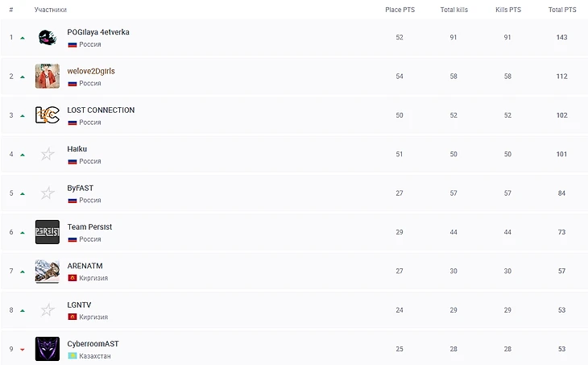Click green up arrow for rank 1
588x365 pixels.
pyautogui.click(x=23, y=38)
